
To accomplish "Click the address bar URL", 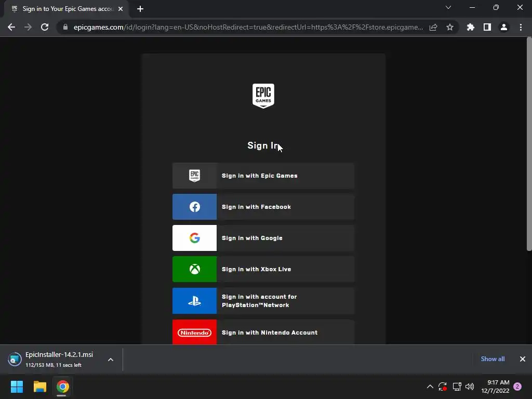I will [248, 27].
